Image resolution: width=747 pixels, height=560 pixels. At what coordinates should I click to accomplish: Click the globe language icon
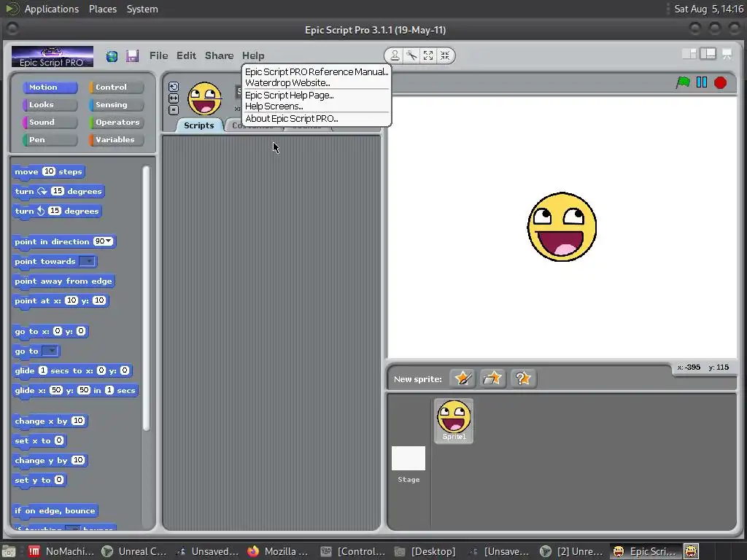[x=112, y=56]
